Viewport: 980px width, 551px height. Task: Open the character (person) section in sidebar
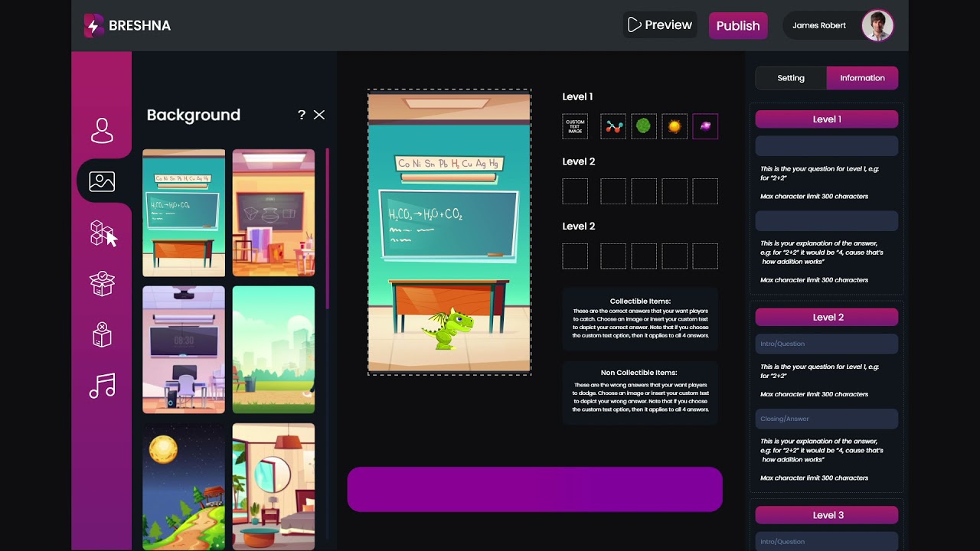click(x=102, y=131)
